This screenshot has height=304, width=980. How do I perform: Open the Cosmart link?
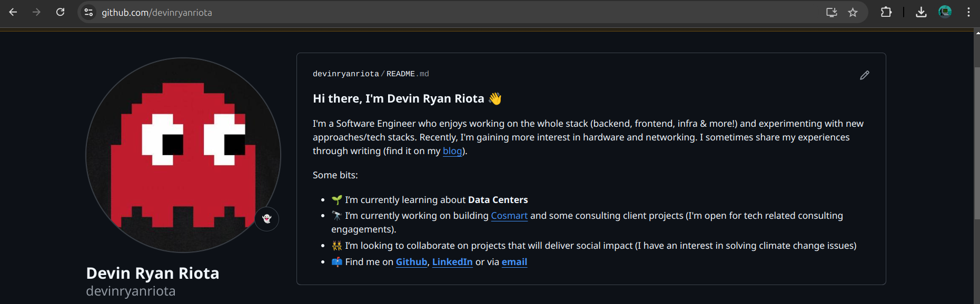click(x=509, y=216)
